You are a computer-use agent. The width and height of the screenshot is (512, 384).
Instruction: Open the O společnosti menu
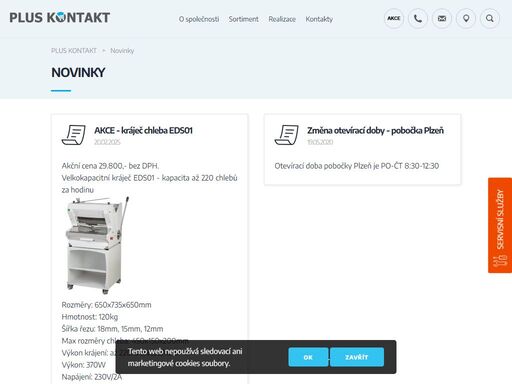click(199, 19)
